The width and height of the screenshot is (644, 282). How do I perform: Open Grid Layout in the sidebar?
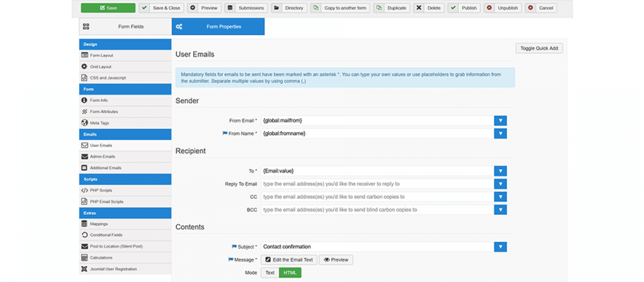tap(125, 67)
